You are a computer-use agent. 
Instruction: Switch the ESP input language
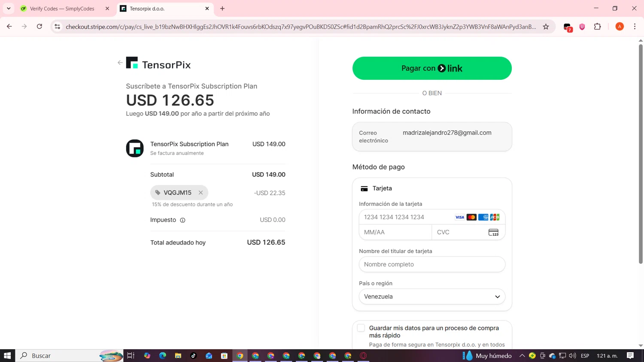click(x=585, y=356)
